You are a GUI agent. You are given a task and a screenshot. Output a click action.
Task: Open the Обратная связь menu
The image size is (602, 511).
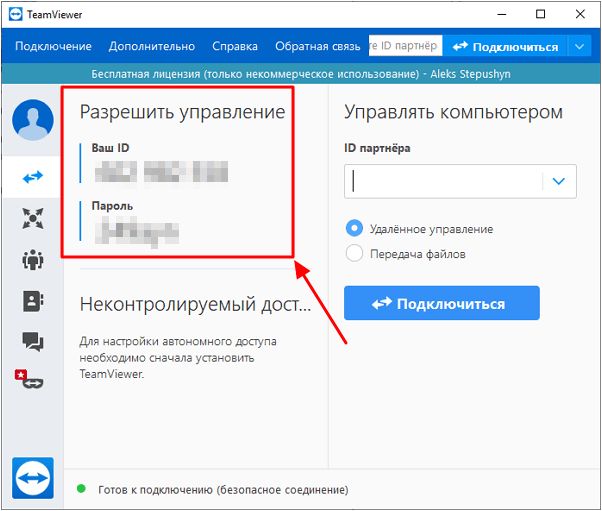318,46
